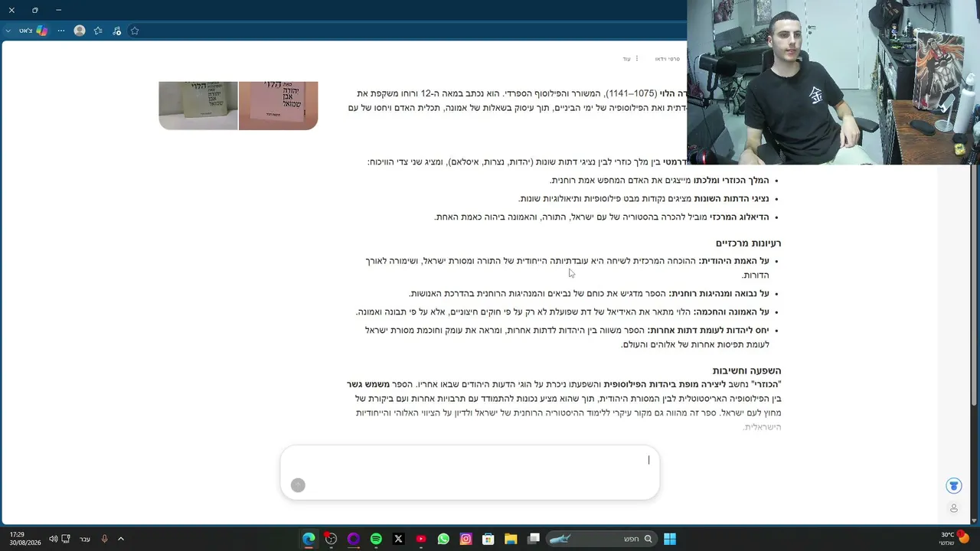Click the bold text 'יחס ליהדות לעומת דתות אחרות:'
The image size is (980, 551).
(708, 331)
